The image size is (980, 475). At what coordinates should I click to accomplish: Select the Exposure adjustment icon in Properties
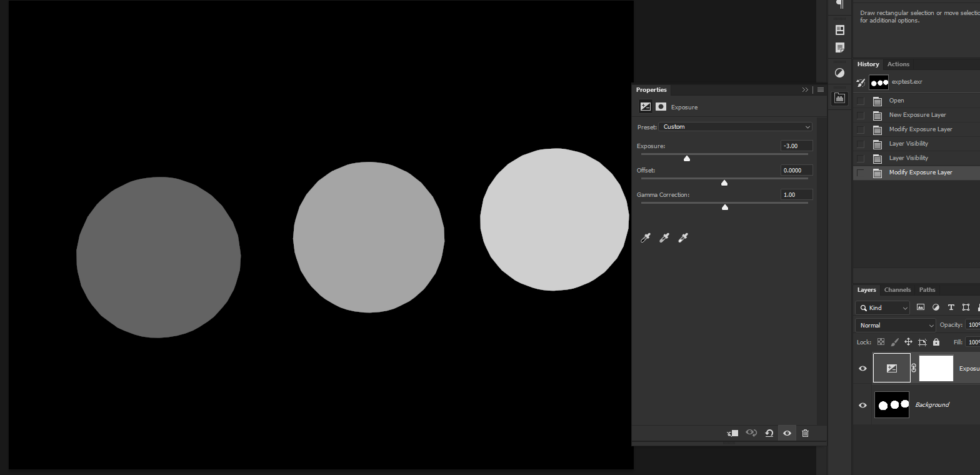[646, 107]
